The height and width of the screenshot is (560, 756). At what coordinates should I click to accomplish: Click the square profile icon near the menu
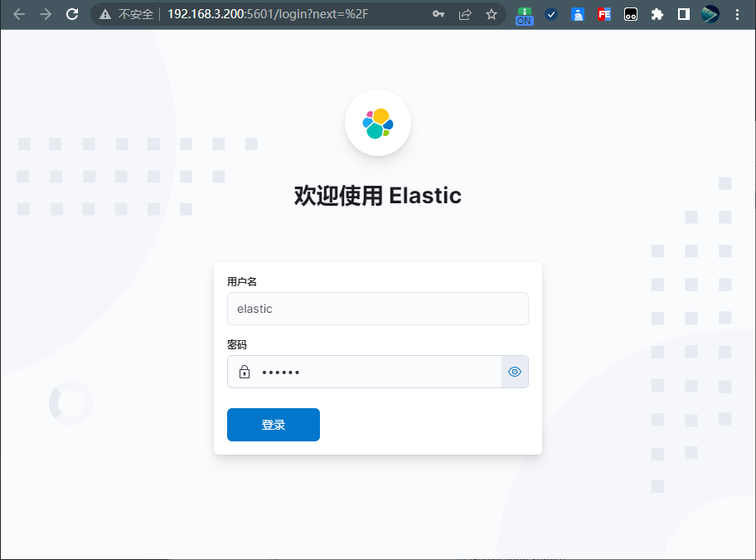tap(684, 14)
